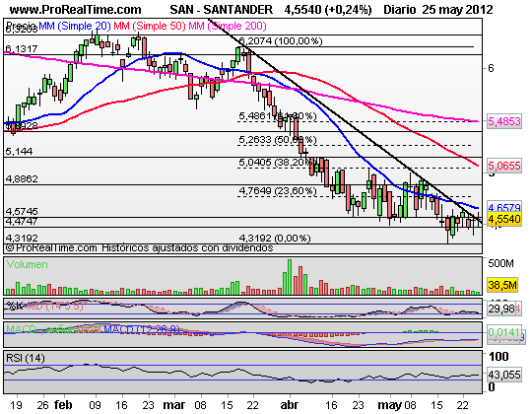The width and height of the screenshot is (532, 414).
Task: Select the 4,8862 level label
Action: (22, 178)
